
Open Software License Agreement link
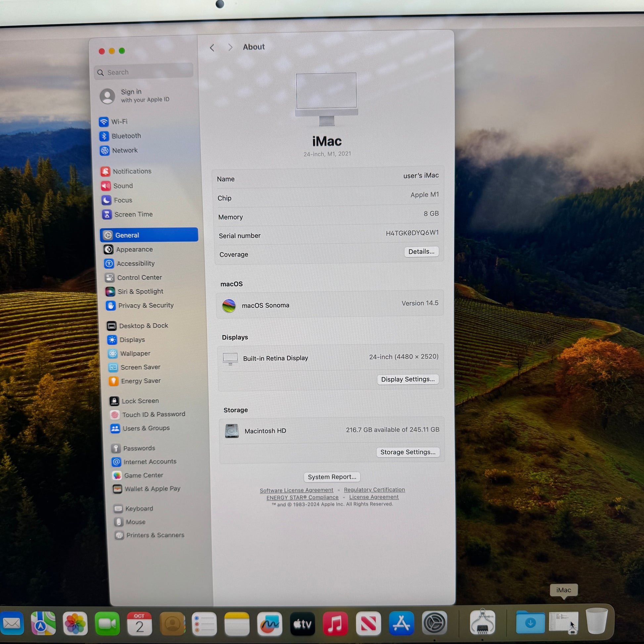296,490
